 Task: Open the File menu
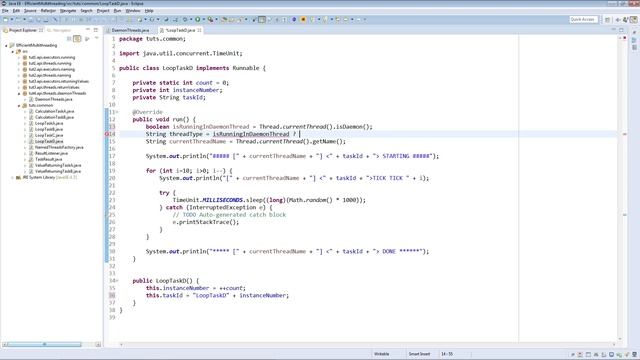5,11
